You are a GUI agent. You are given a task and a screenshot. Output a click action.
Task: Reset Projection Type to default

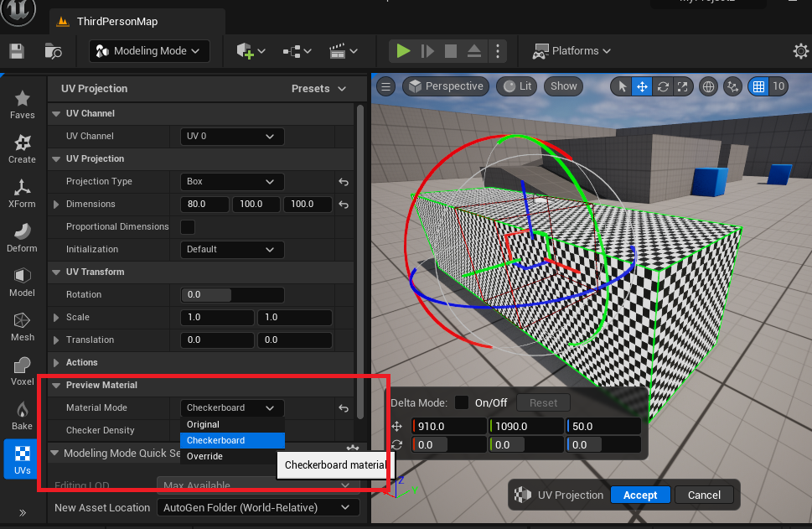(x=344, y=182)
